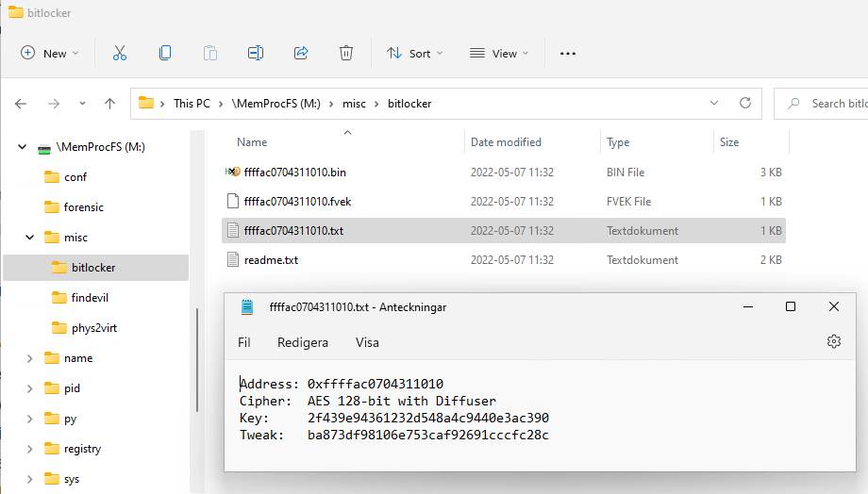This screenshot has height=494, width=868.
Task: Expand the py folder tree node
Action: 30,419
